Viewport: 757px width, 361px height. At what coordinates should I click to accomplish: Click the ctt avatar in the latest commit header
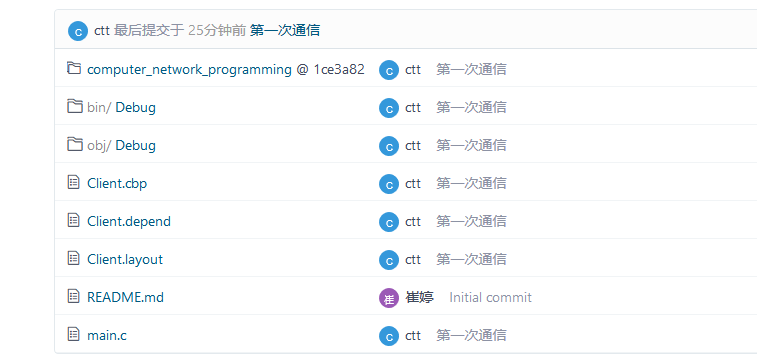coord(78,31)
